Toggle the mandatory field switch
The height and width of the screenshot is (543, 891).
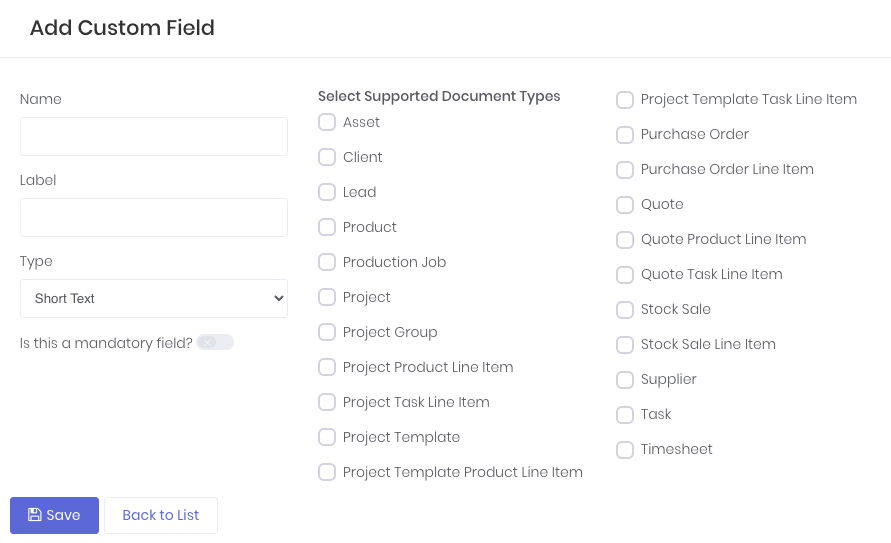[214, 343]
